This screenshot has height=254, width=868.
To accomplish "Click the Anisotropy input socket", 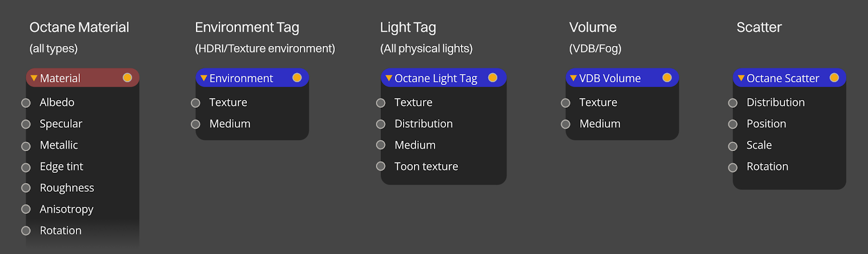I will (25, 209).
